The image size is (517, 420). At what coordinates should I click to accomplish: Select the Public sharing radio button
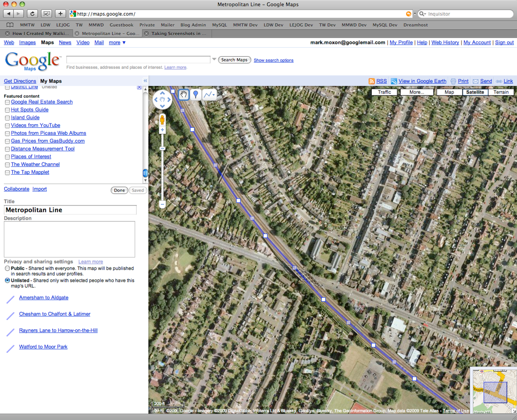(7, 268)
